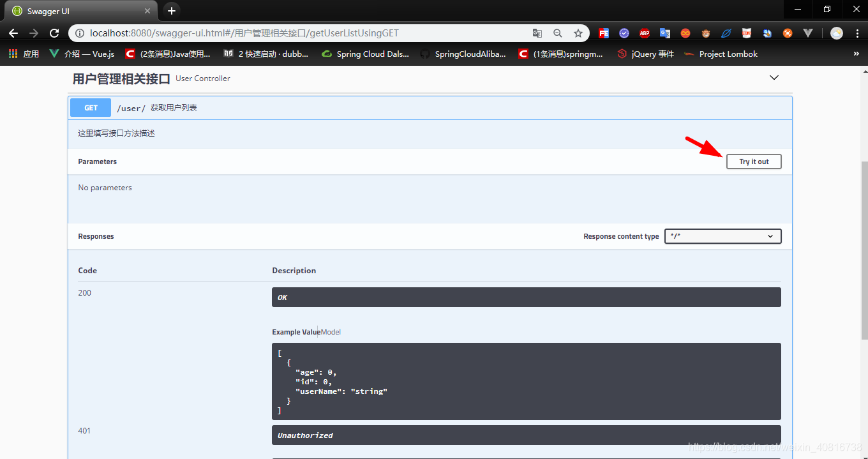Click the zoom magnifier icon in address bar
The height and width of the screenshot is (459, 868).
(558, 33)
